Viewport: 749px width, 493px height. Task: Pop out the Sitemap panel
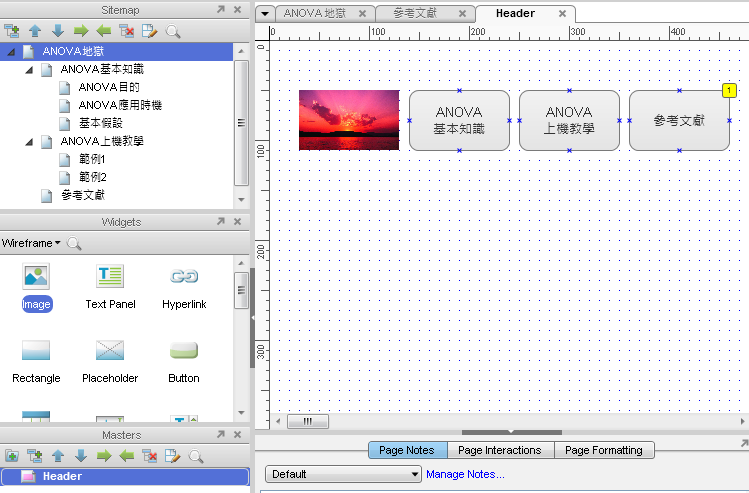pyautogui.click(x=221, y=9)
